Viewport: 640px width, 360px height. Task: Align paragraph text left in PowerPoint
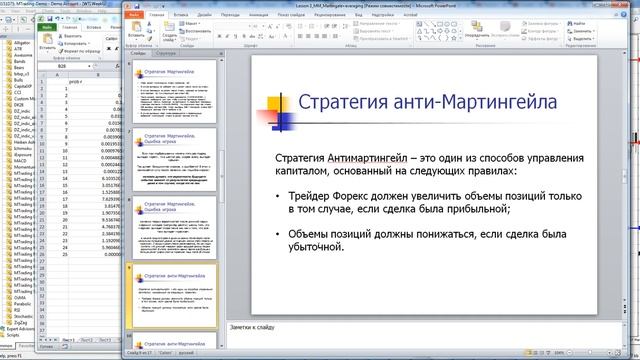coord(300,36)
